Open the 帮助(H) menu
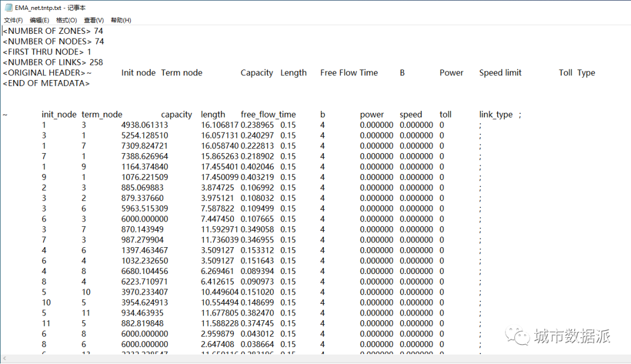This screenshot has height=364, width=631. [121, 20]
